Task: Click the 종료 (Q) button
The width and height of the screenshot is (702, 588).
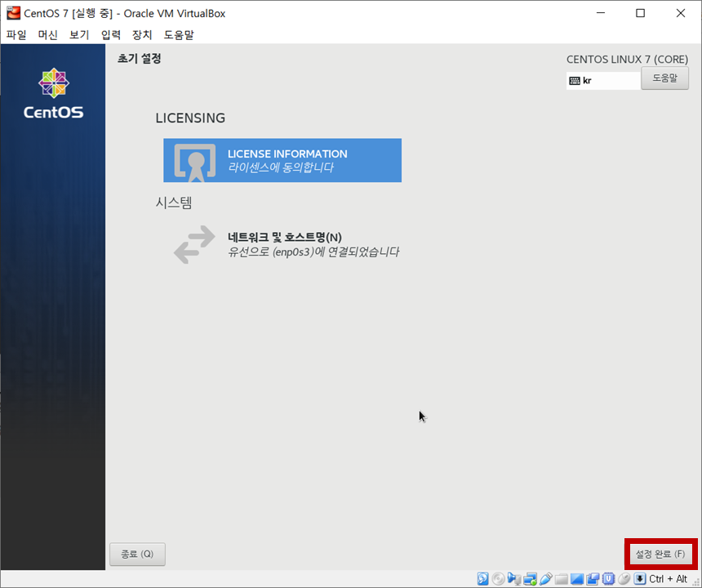Action: pos(137,554)
